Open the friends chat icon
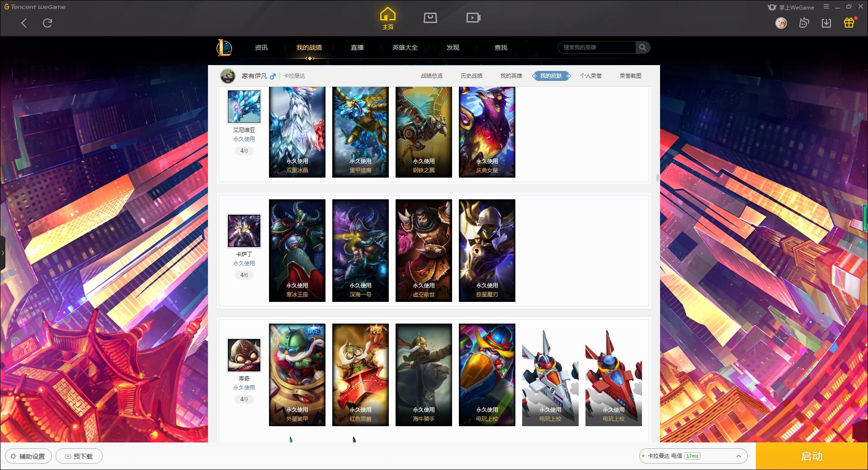 [804, 23]
